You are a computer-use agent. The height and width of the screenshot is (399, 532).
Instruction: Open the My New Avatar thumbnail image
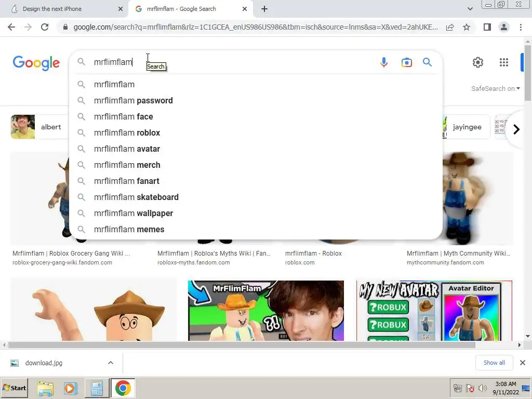click(x=434, y=311)
